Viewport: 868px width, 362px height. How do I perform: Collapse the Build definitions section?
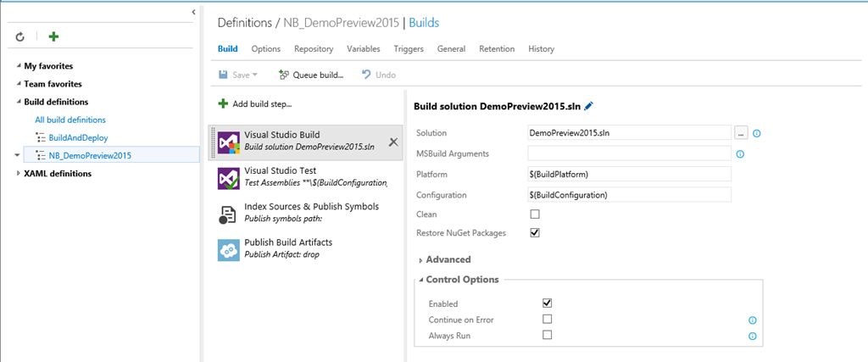pos(19,102)
